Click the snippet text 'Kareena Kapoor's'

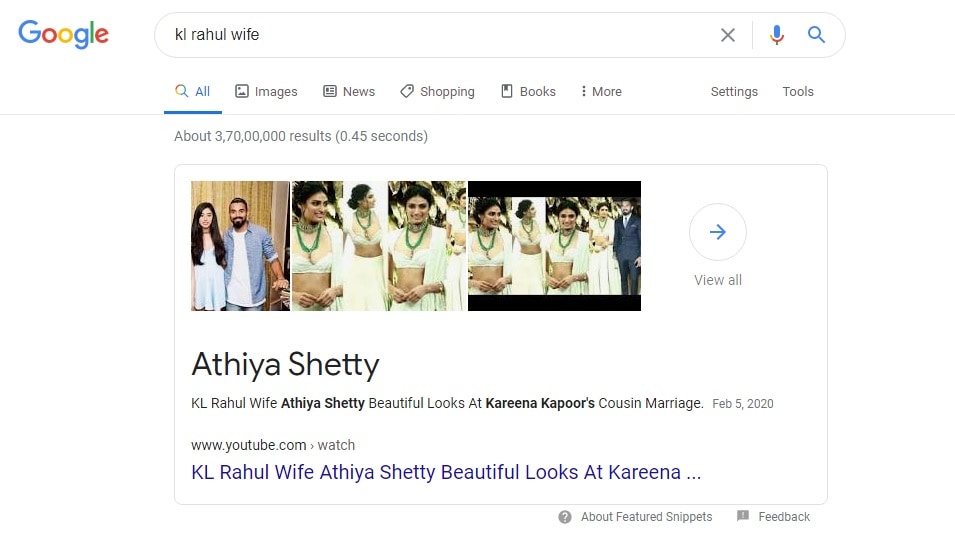[x=540, y=403]
